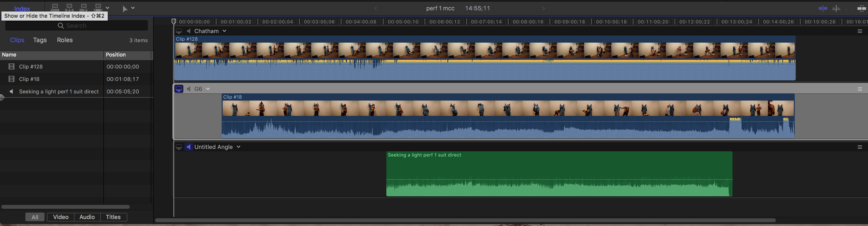This screenshot has height=226, width=868.
Task: Click the Index button to hide the index
Action: point(22,8)
